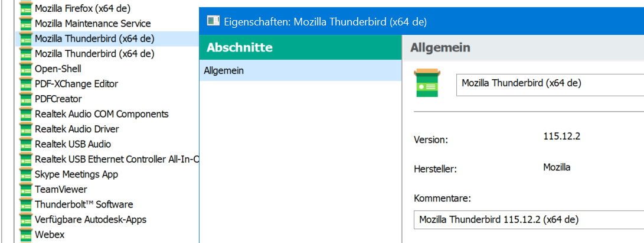The height and width of the screenshot is (243, 644).
Task: Click the Realtek USB Ethernet Controller icon
Action: coord(25,159)
